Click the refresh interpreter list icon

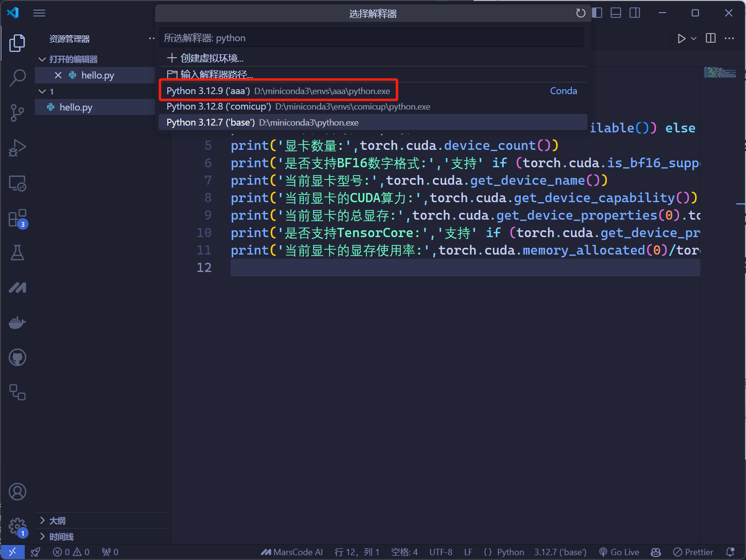pyautogui.click(x=580, y=13)
